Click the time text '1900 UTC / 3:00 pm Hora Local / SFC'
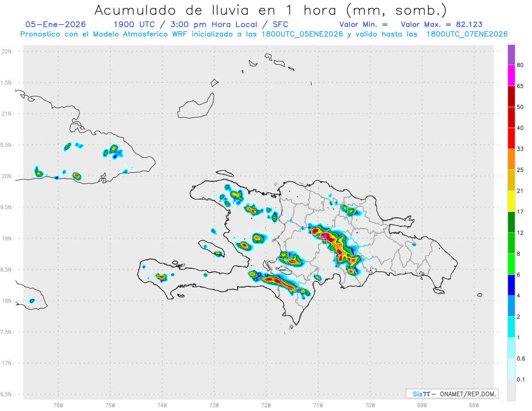Viewport: 532px width, 411px height. pyautogui.click(x=201, y=24)
